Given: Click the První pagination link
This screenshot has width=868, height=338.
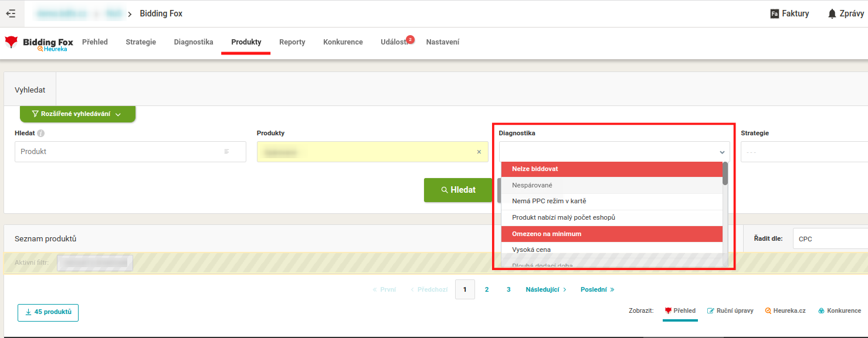Looking at the screenshot, I should [384, 289].
